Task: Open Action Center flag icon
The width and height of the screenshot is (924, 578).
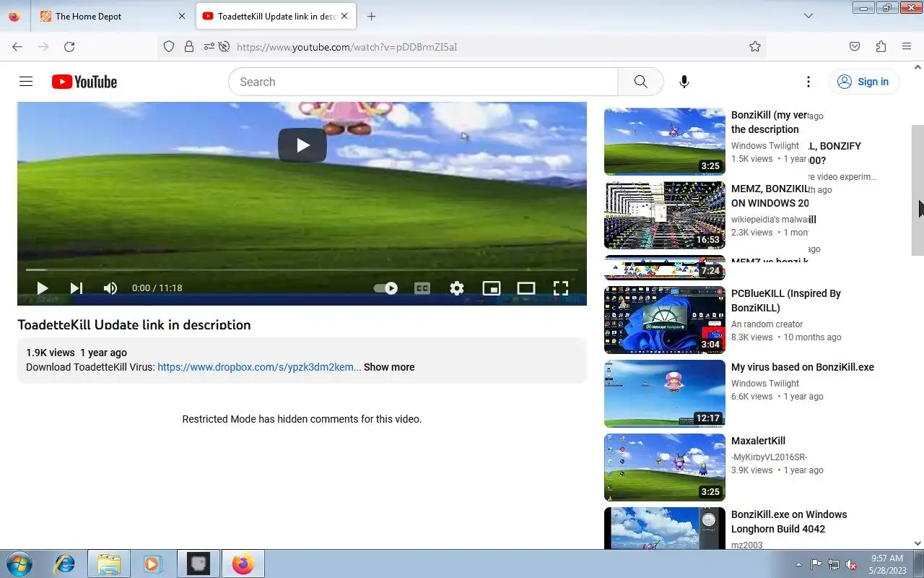Action: [816, 564]
